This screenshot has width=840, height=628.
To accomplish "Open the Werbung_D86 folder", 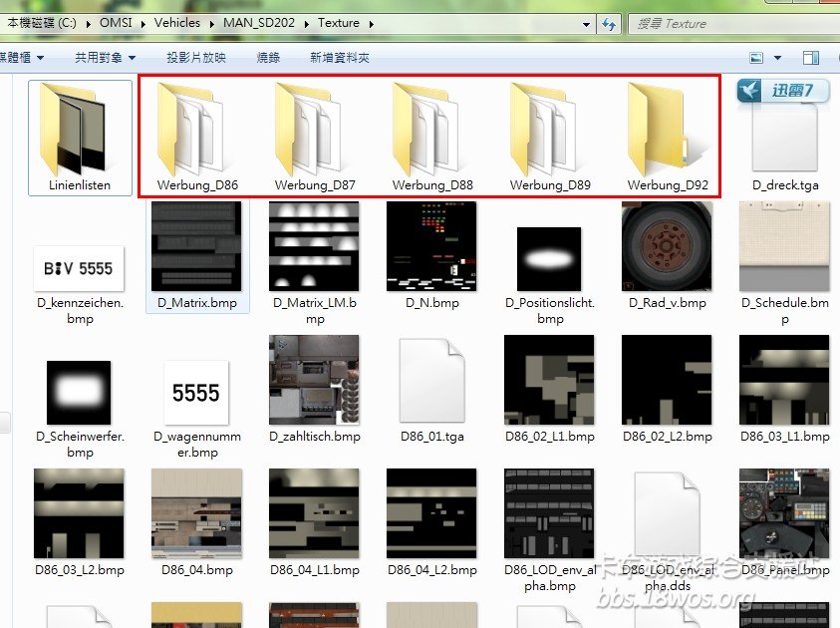I will pyautogui.click(x=197, y=133).
